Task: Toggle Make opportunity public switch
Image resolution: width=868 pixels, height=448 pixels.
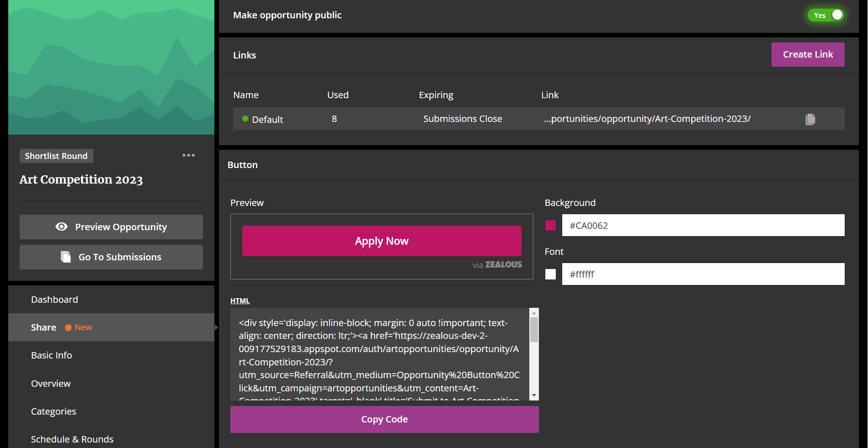Action: point(826,15)
